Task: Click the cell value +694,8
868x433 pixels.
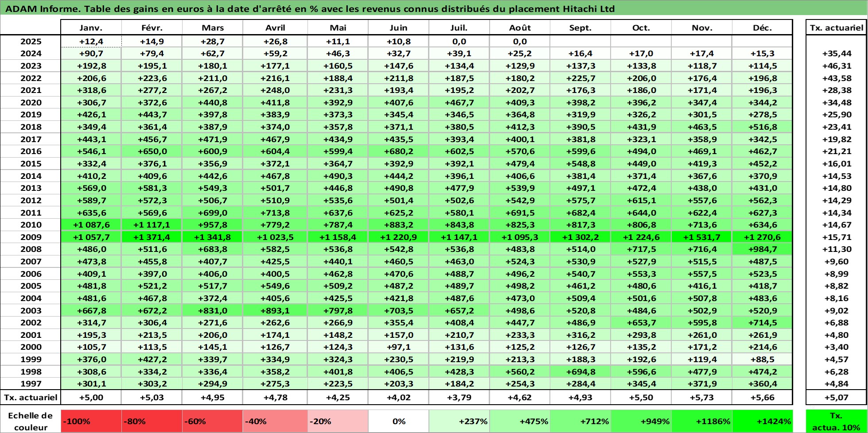Action: coord(580,372)
